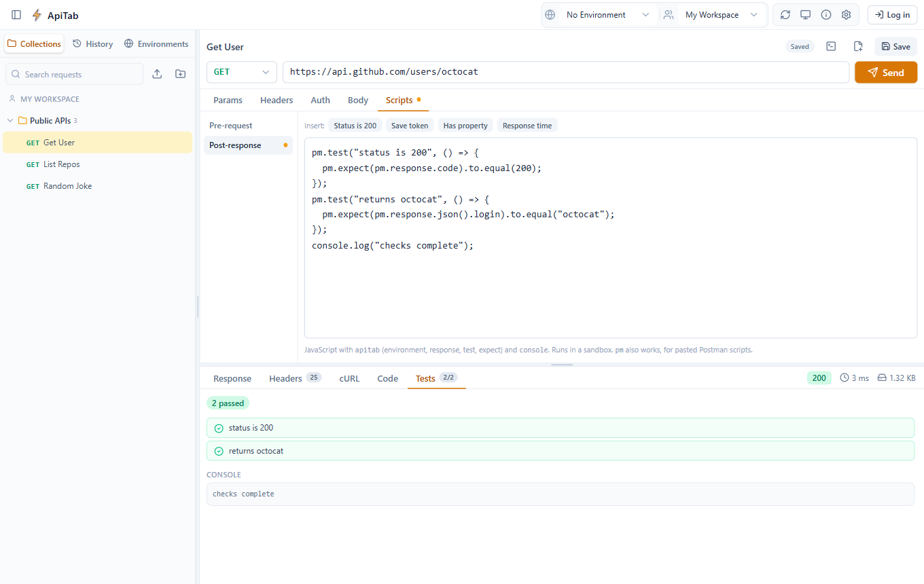Click the clock icon beside 3 ms
Screen dimensions: 924x584
(x=845, y=378)
